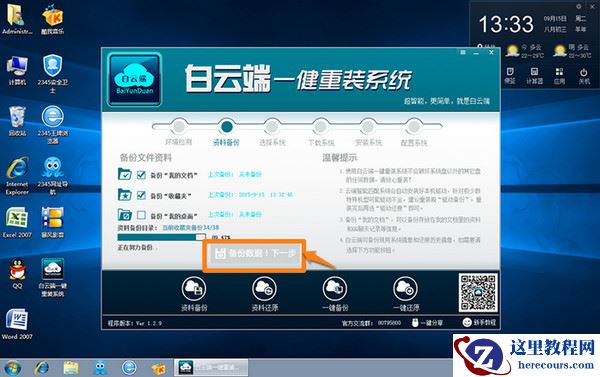
Task: Click today's weather icon in widget
Action: click(512, 51)
